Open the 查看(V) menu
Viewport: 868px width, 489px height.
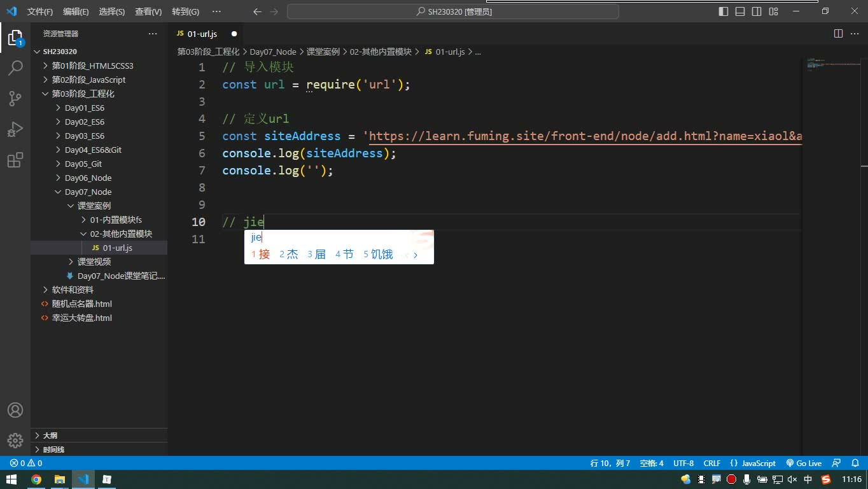148,11
